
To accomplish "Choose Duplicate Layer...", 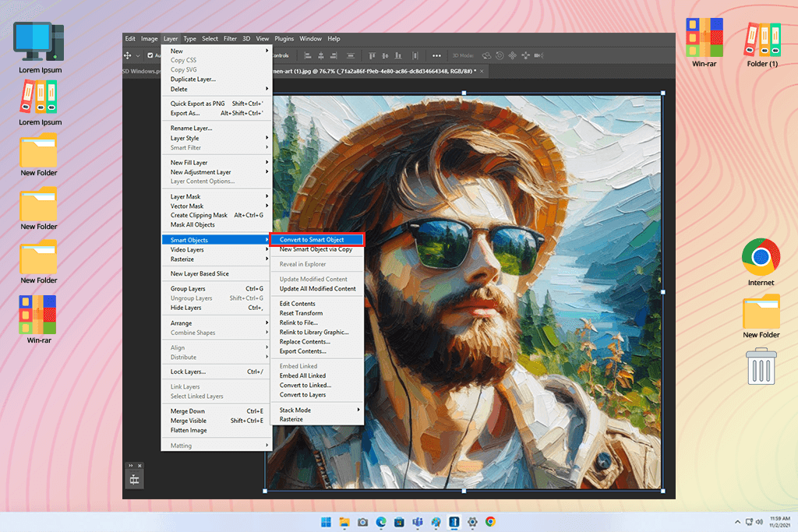I will click(x=217, y=79).
